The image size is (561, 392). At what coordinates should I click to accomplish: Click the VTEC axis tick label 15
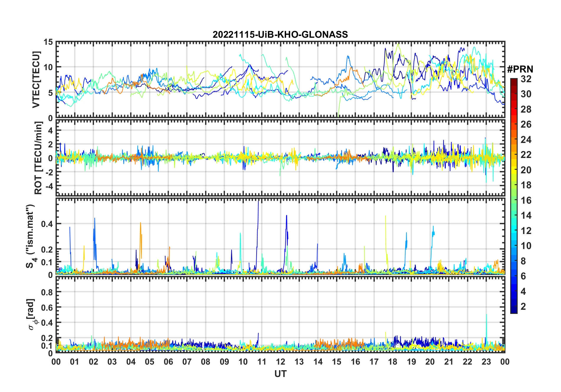click(48, 42)
